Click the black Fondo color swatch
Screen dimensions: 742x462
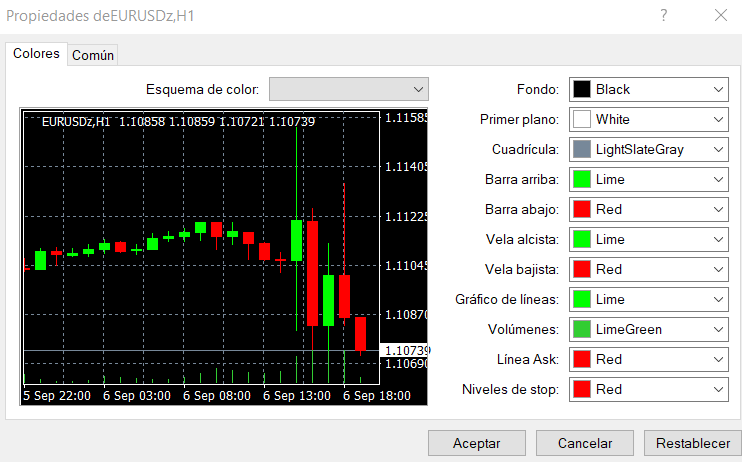[x=582, y=89]
